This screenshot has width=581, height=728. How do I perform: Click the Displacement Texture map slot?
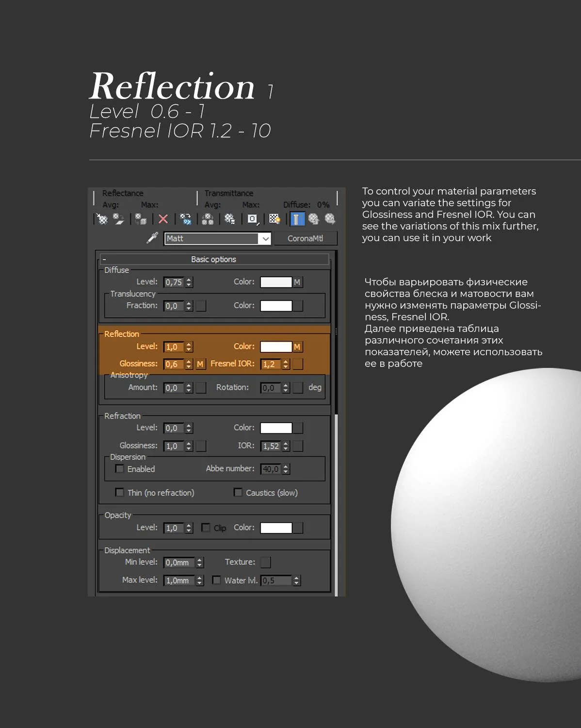(265, 562)
